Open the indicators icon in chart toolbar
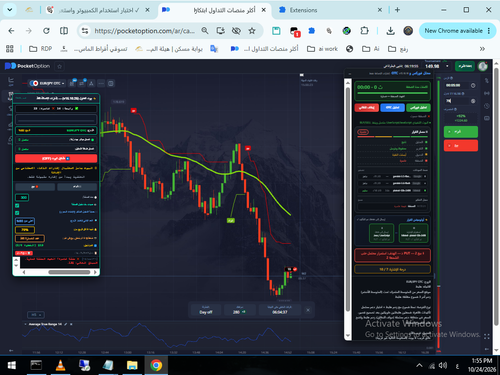500x375 pixels. pyautogui.click(x=82, y=83)
